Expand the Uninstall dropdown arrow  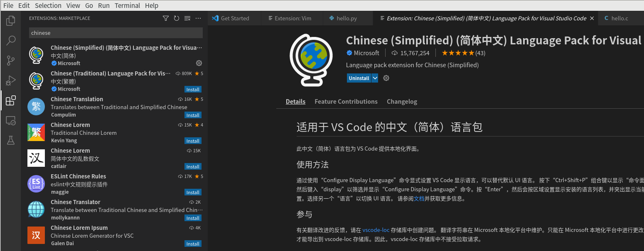pyautogui.click(x=375, y=78)
